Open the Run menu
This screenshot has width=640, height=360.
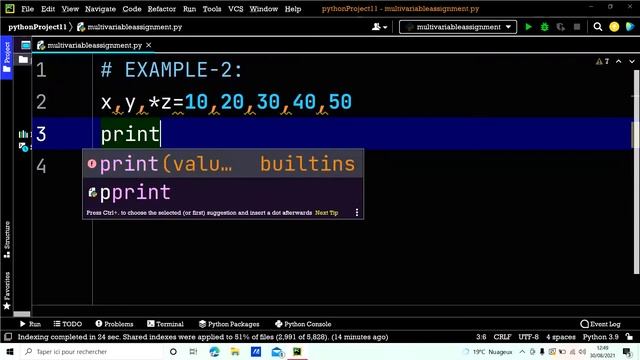[189, 9]
